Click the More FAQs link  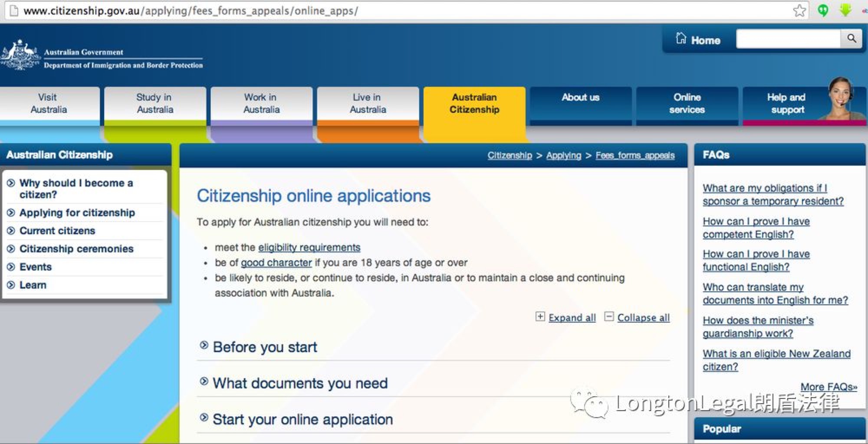click(x=828, y=387)
